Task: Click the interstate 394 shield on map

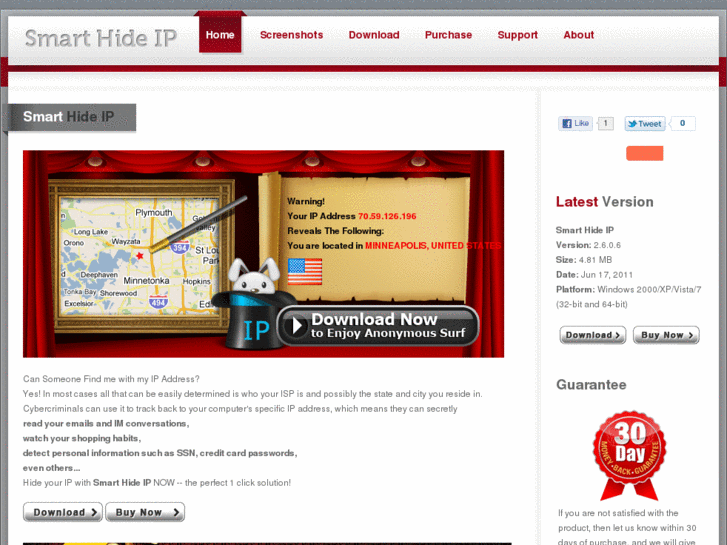Action: click(179, 247)
